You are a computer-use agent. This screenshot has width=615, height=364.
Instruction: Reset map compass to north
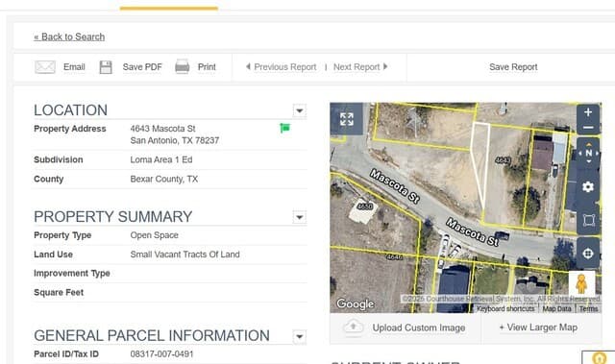pyautogui.click(x=588, y=154)
